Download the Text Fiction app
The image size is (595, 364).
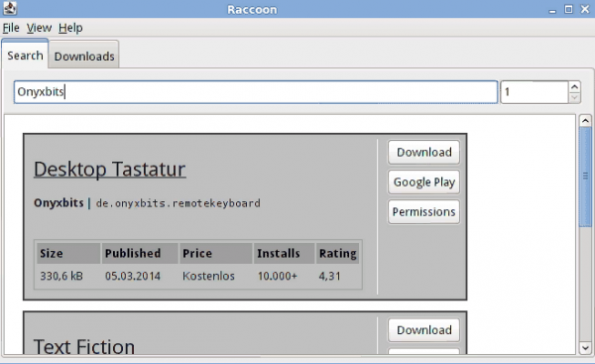(423, 330)
